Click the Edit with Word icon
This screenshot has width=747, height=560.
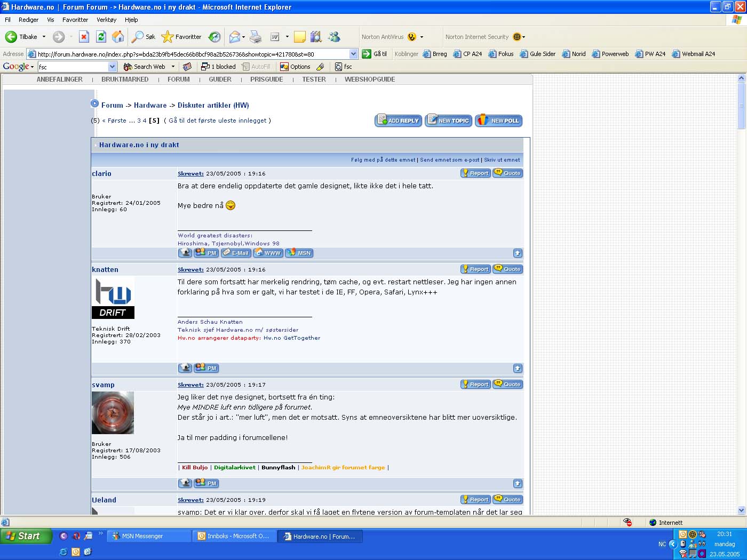pos(275,37)
